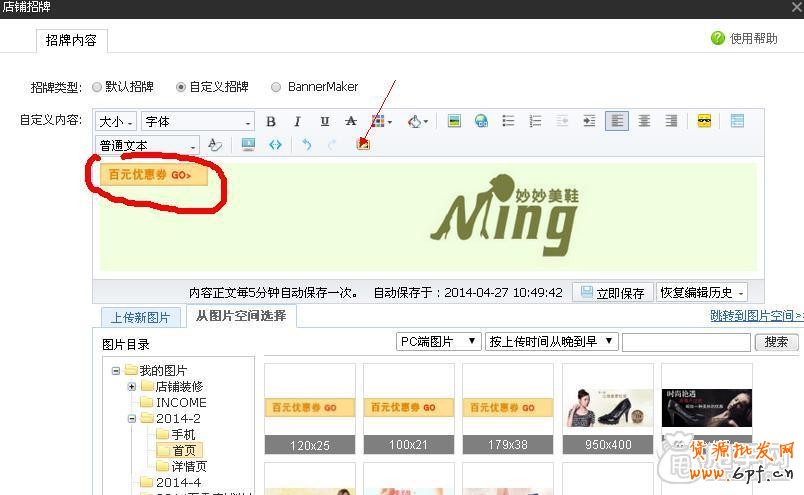Click the image space insert icon
This screenshot has width=804, height=495.
click(x=363, y=144)
